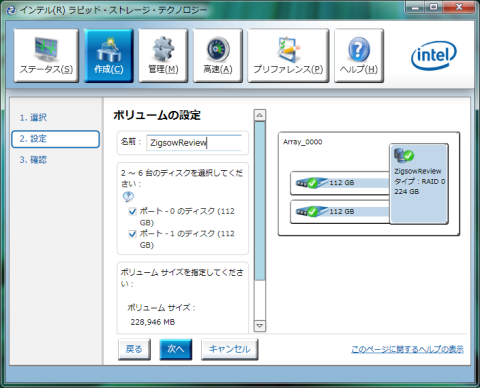The image size is (480, 388).
Task: Select the 作成(C) create toolbar button
Action: pos(109,55)
